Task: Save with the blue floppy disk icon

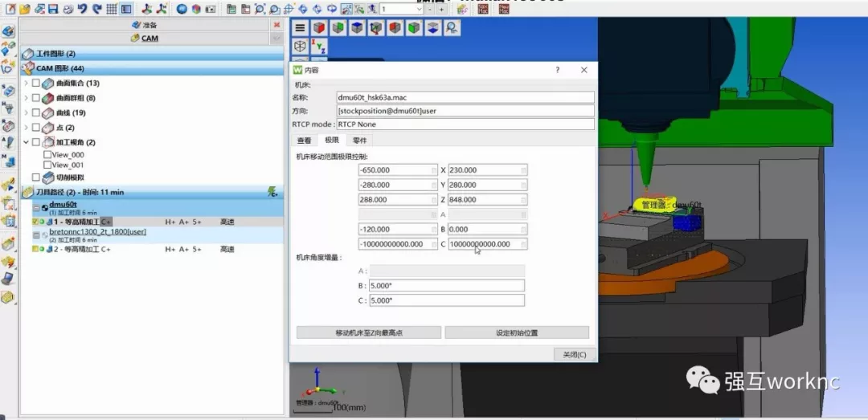Action: [54, 9]
